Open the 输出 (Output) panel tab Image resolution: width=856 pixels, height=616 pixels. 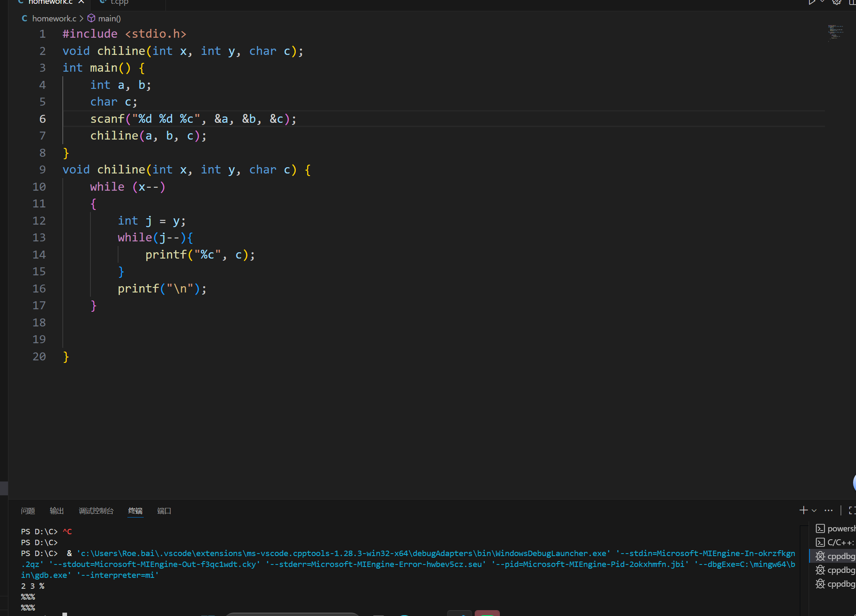(x=57, y=511)
